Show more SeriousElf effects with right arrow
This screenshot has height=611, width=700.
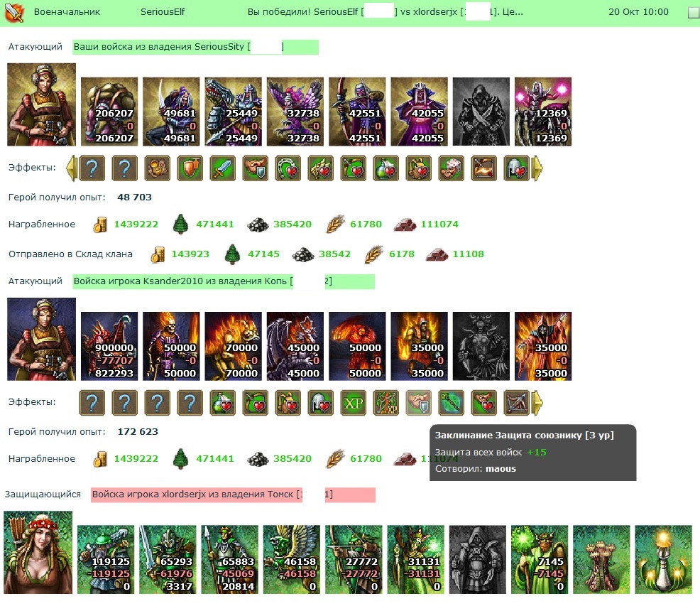pos(538,168)
